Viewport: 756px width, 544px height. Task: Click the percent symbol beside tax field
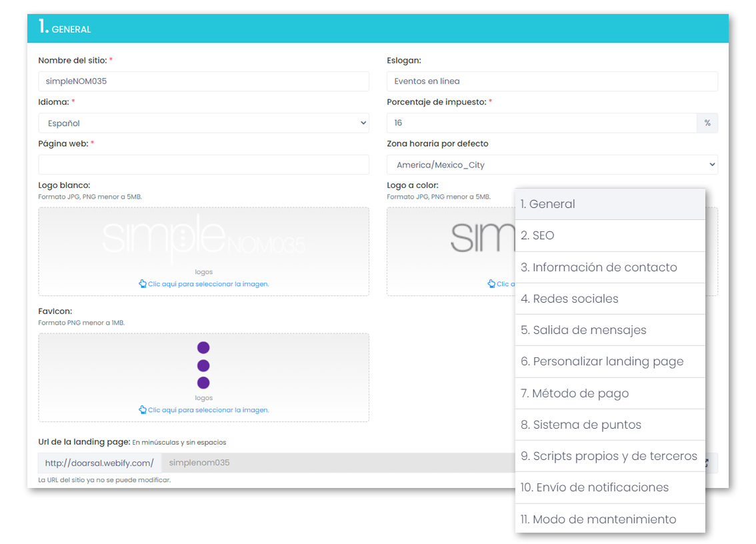(x=707, y=123)
